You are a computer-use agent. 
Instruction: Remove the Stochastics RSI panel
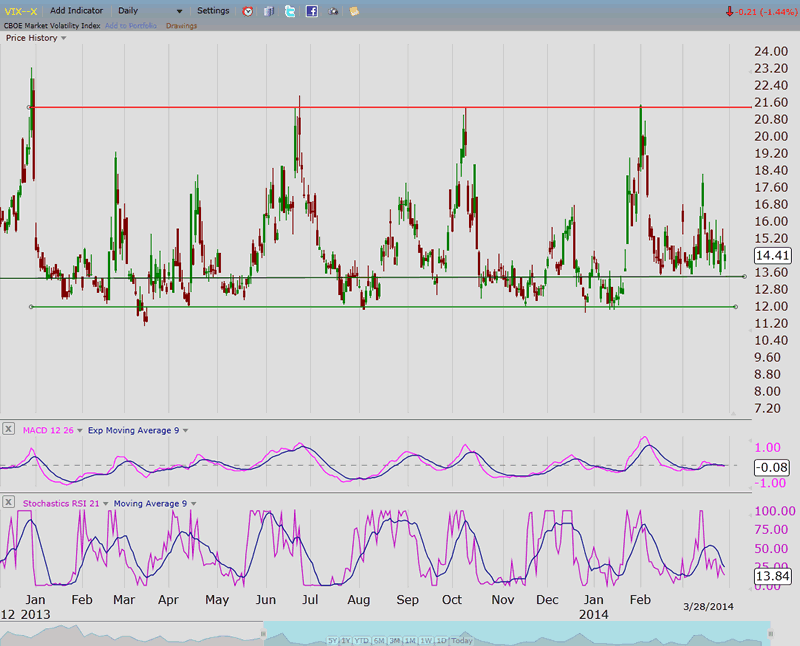click(8, 502)
